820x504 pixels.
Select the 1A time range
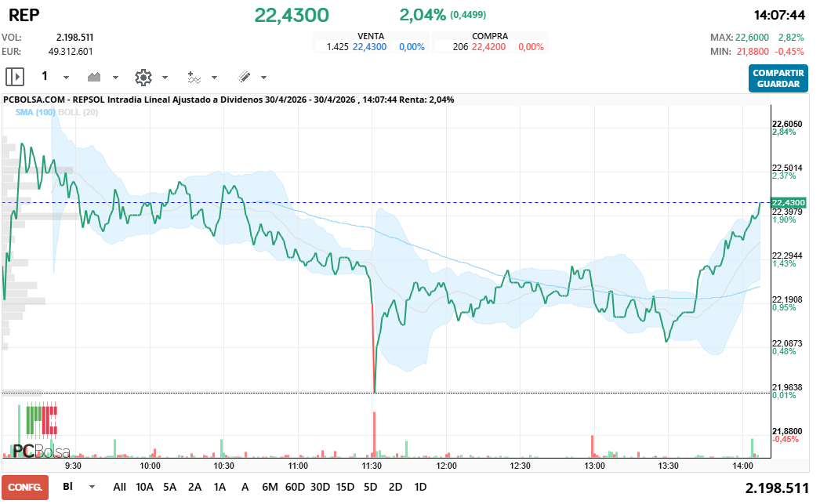coord(220,488)
